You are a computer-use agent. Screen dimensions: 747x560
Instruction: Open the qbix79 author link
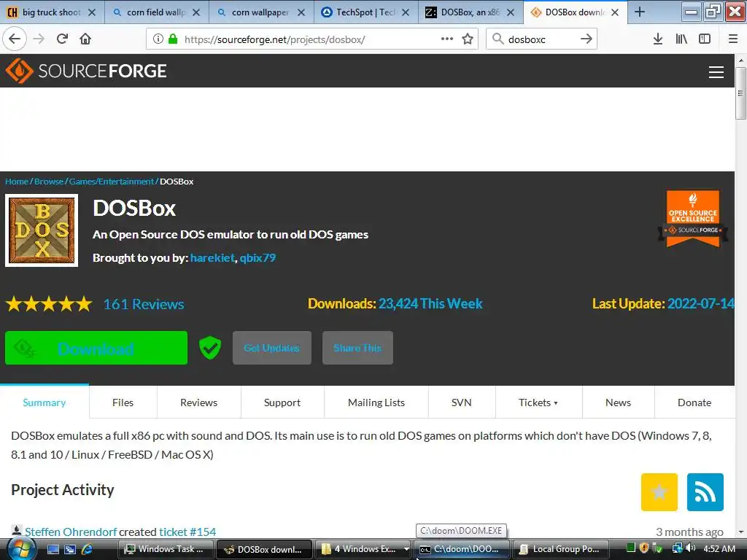pos(258,257)
